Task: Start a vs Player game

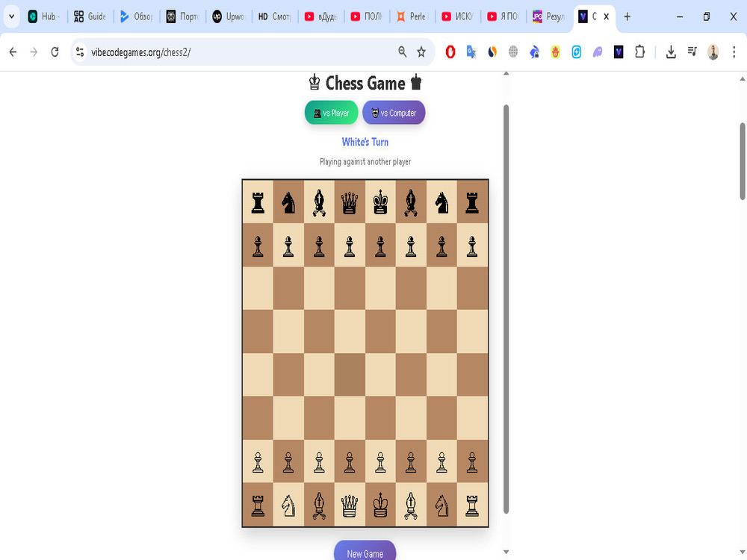Action: pyautogui.click(x=331, y=113)
